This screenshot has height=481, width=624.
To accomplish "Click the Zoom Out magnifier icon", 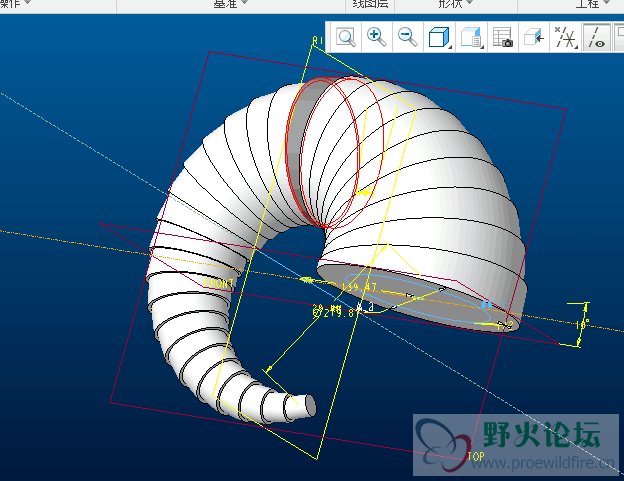I will tap(408, 37).
